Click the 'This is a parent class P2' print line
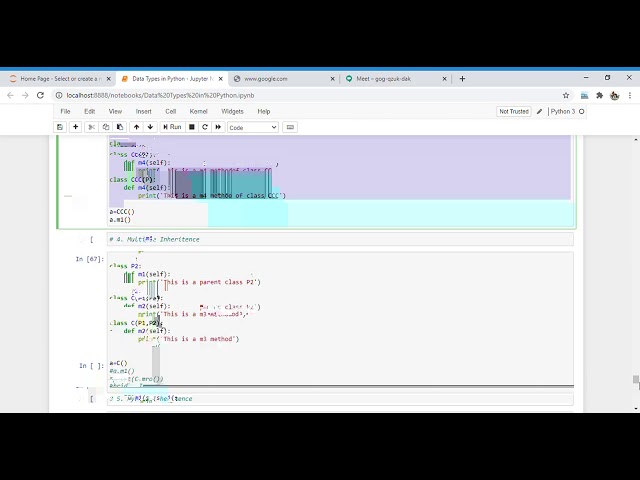 coord(199,282)
